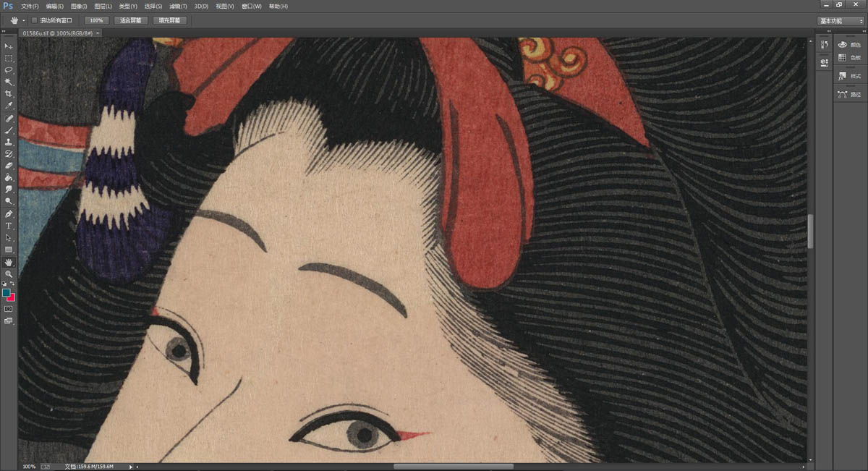Open the 编辑(E) menu
This screenshot has height=471, width=868.
tap(54, 6)
